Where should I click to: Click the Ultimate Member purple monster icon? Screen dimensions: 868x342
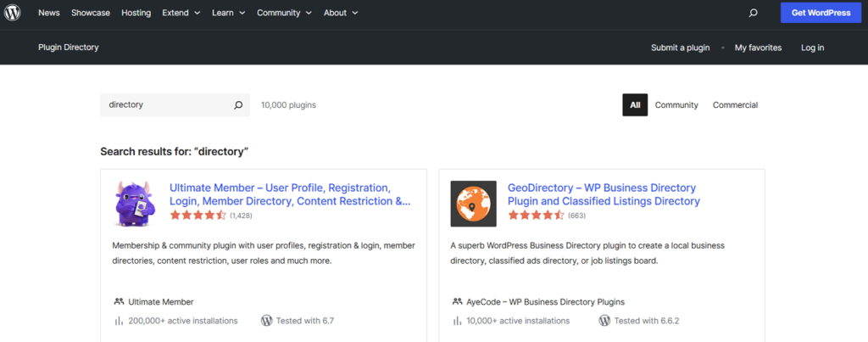pos(135,204)
